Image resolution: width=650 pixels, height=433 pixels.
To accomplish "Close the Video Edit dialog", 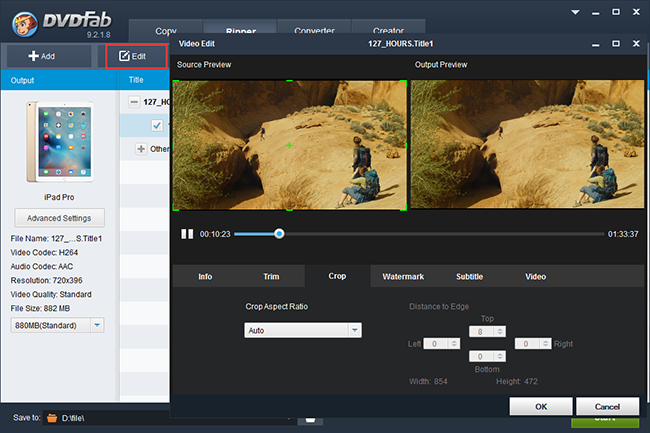I will (x=636, y=44).
